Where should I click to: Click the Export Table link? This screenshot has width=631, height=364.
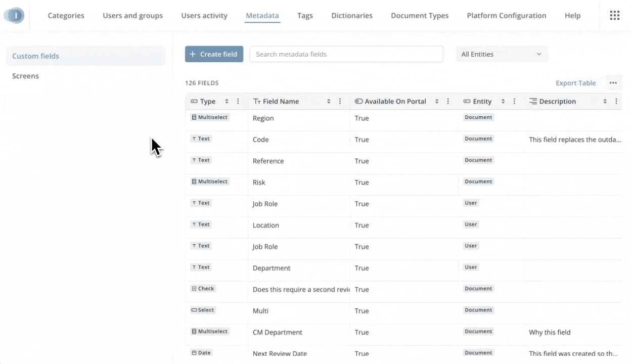click(x=575, y=83)
